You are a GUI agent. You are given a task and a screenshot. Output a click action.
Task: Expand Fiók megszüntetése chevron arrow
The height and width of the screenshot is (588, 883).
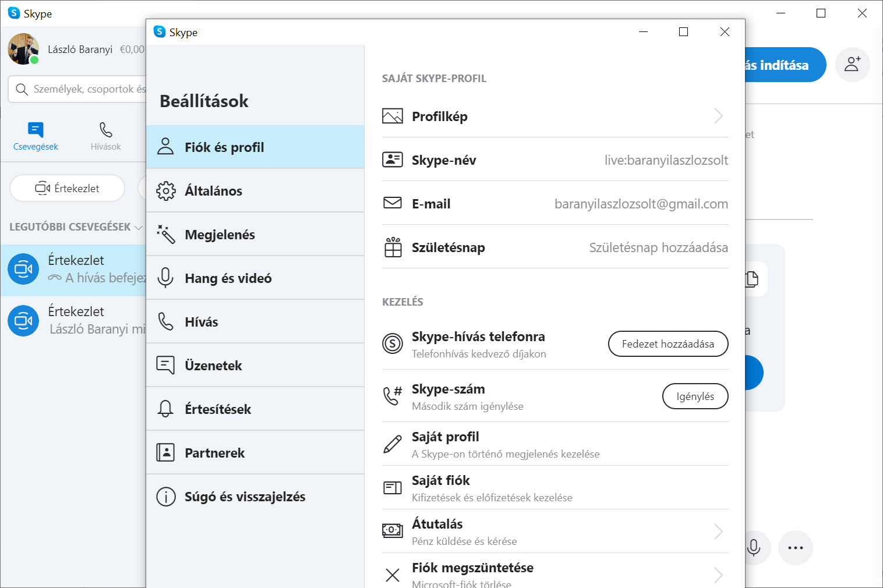718,575
